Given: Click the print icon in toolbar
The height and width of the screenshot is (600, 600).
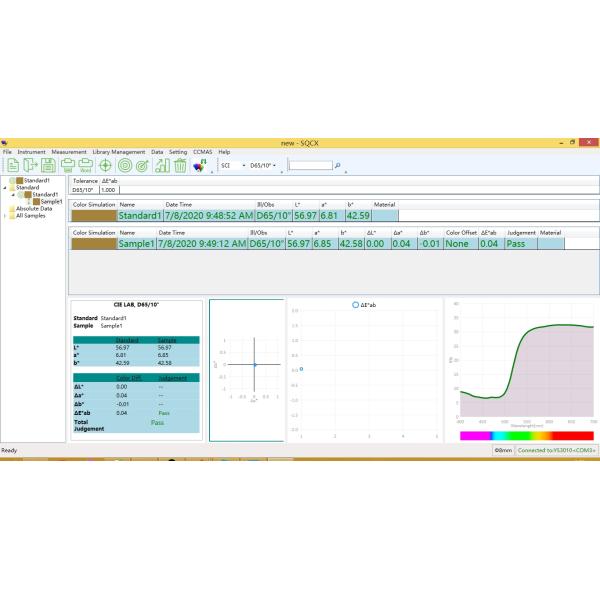Looking at the screenshot, I should [69, 165].
